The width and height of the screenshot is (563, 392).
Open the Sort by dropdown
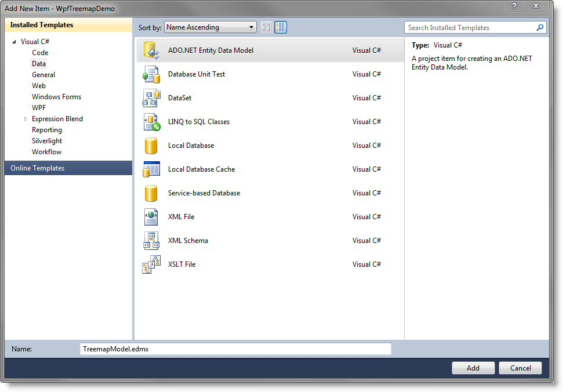coord(210,27)
